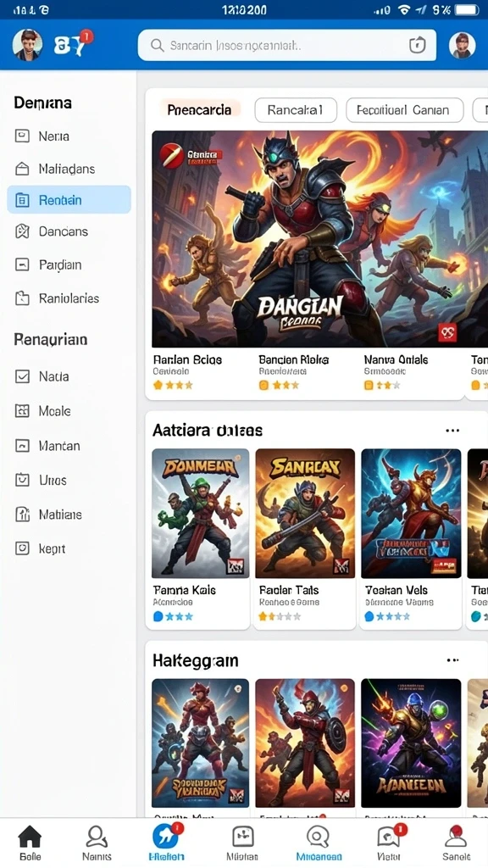Screen dimensions: 488x868
Task: Select the Rancakal filter tab
Action: tap(296, 110)
